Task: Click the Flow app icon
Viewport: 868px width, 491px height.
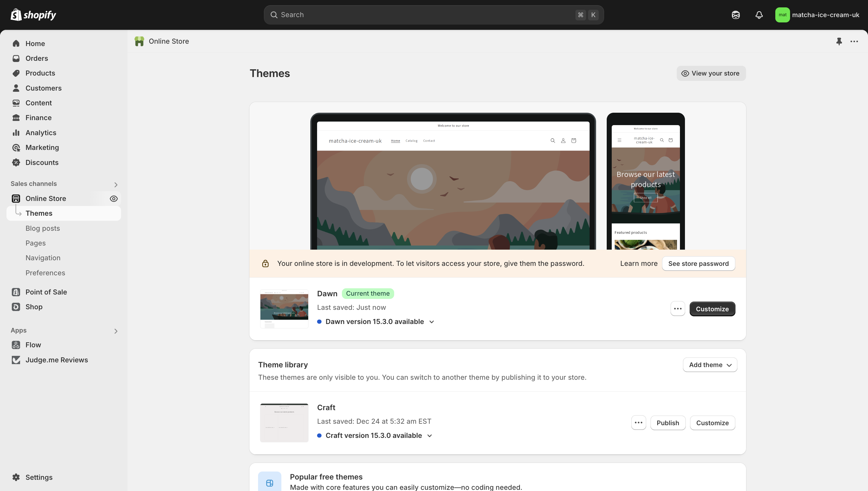Action: 16,345
